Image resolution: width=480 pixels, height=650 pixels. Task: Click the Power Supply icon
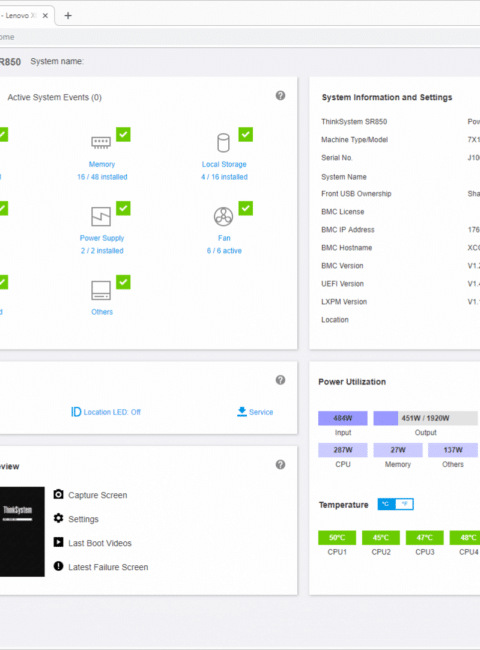pyautogui.click(x=101, y=216)
